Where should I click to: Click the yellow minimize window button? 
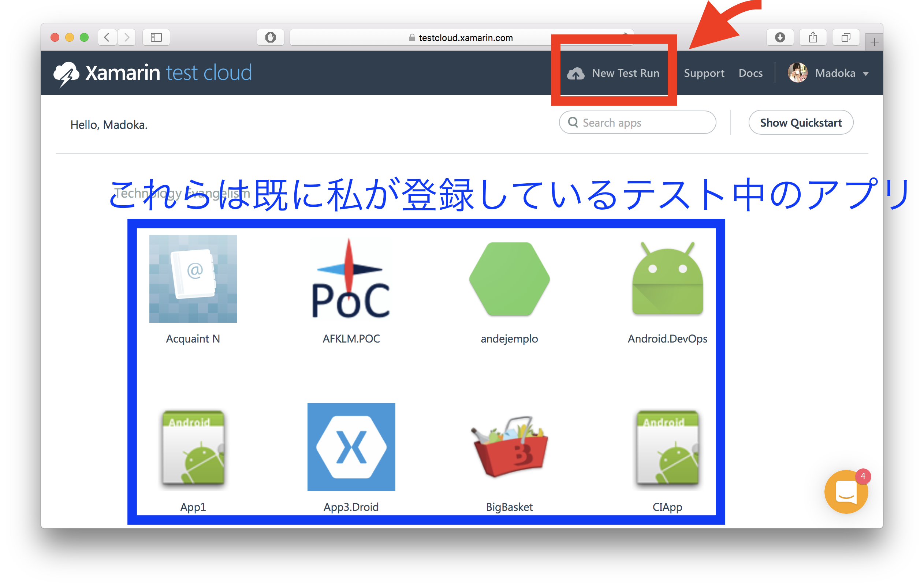tap(70, 37)
